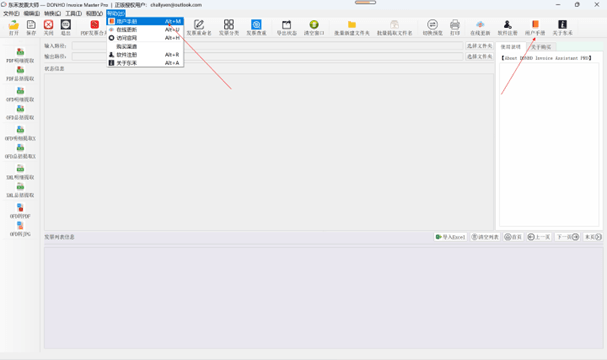
Task: Go to 上一页 previous page
Action: [539, 237]
